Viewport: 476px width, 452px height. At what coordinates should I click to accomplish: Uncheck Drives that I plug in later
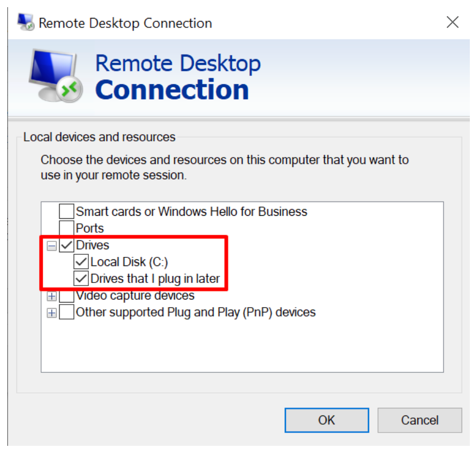pos(81,278)
